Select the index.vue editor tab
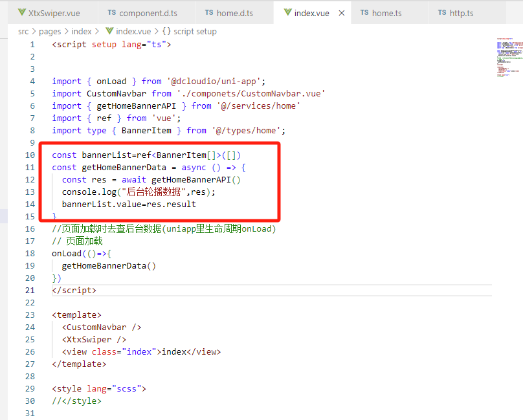This screenshot has width=523, height=420. tap(311, 13)
